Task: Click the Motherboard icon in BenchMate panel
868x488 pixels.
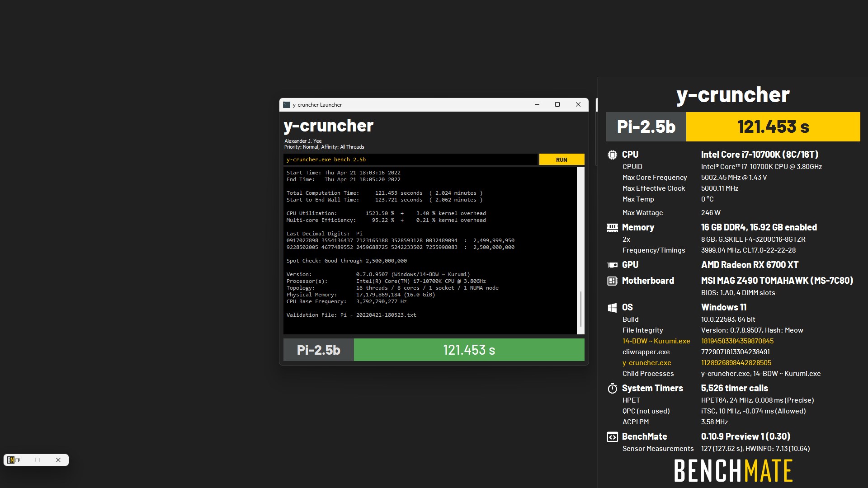Action: 612,281
